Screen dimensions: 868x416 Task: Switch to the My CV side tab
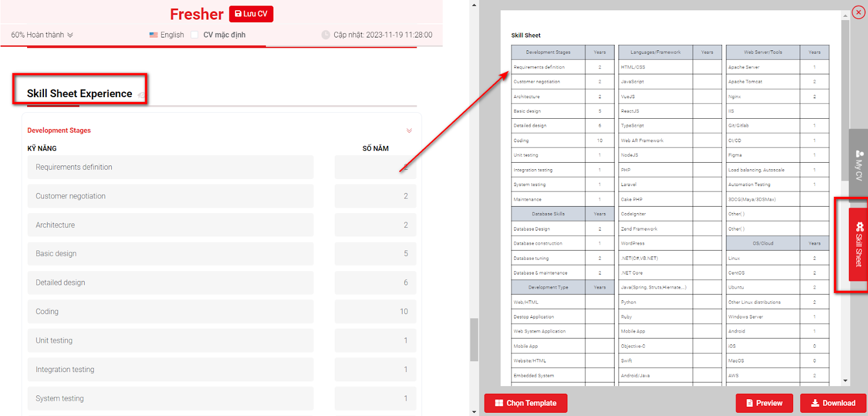pos(858,165)
